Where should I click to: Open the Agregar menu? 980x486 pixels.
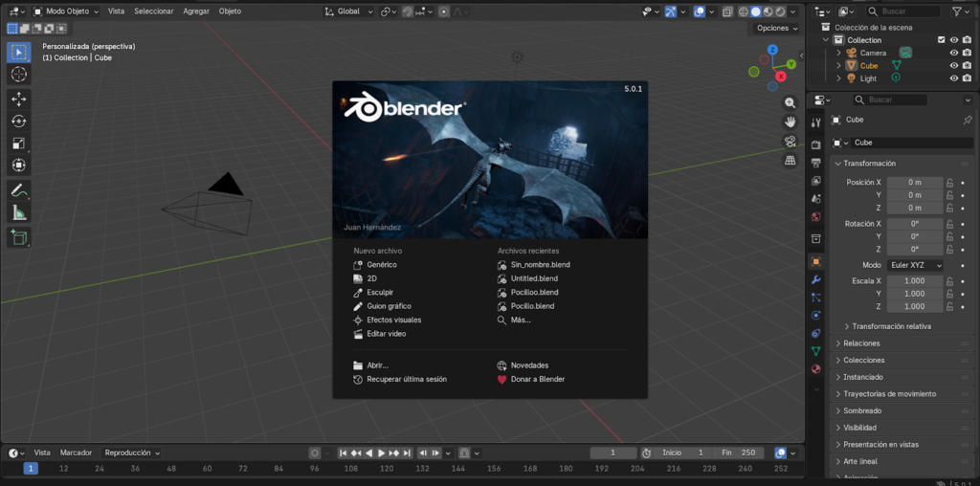point(196,11)
